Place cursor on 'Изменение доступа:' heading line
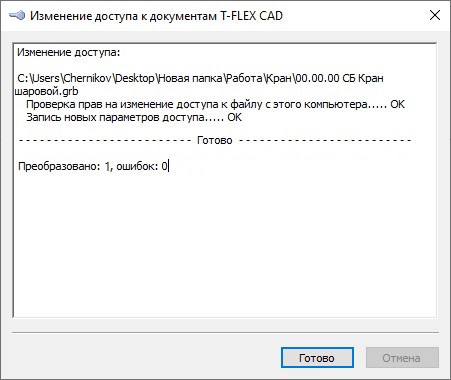Viewport: 451px width, 380px height. coord(68,52)
